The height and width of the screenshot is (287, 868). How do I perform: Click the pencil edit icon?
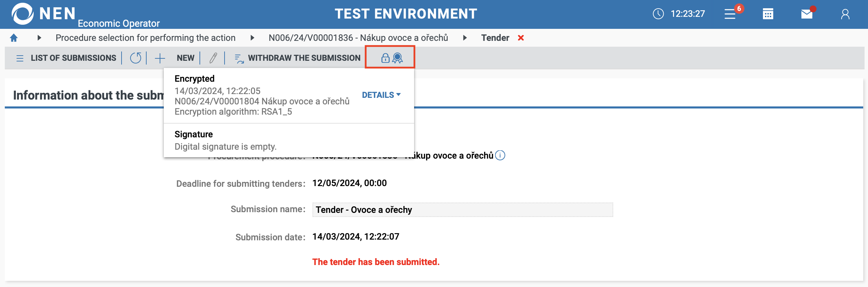pyautogui.click(x=213, y=58)
